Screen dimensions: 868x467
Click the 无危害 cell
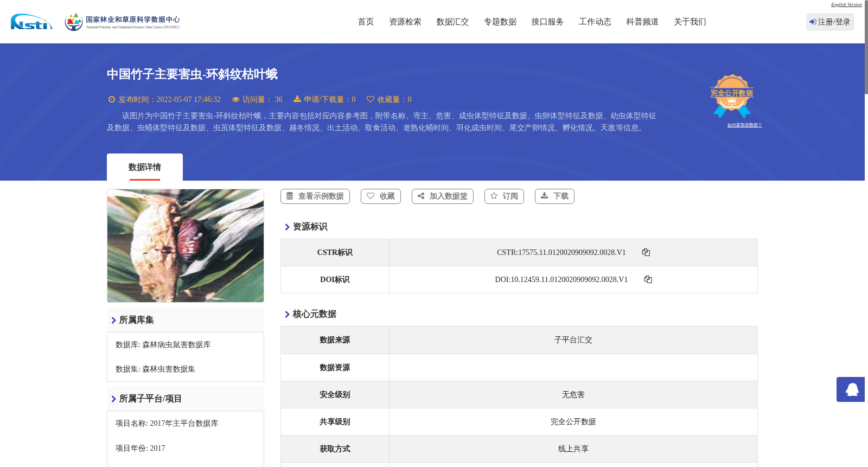tap(573, 395)
